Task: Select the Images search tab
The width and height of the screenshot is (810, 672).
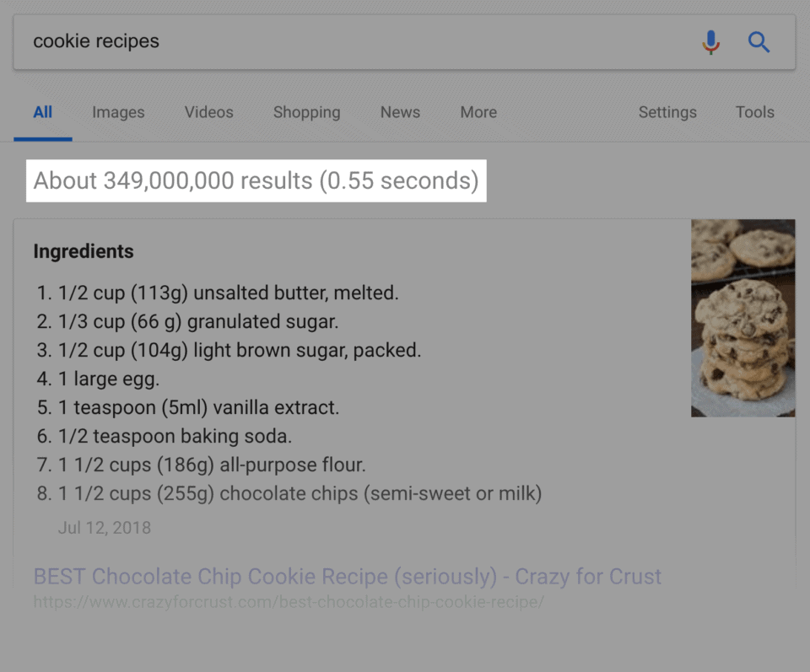Action: click(x=117, y=112)
